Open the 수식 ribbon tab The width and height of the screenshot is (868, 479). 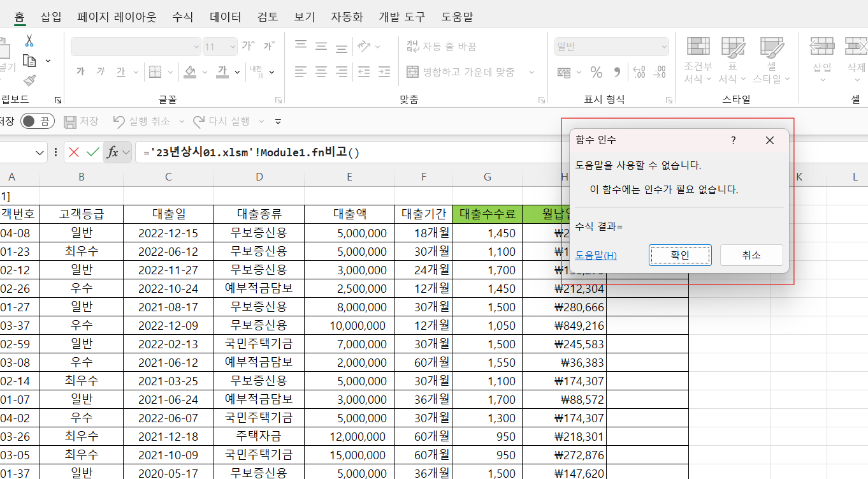point(183,17)
